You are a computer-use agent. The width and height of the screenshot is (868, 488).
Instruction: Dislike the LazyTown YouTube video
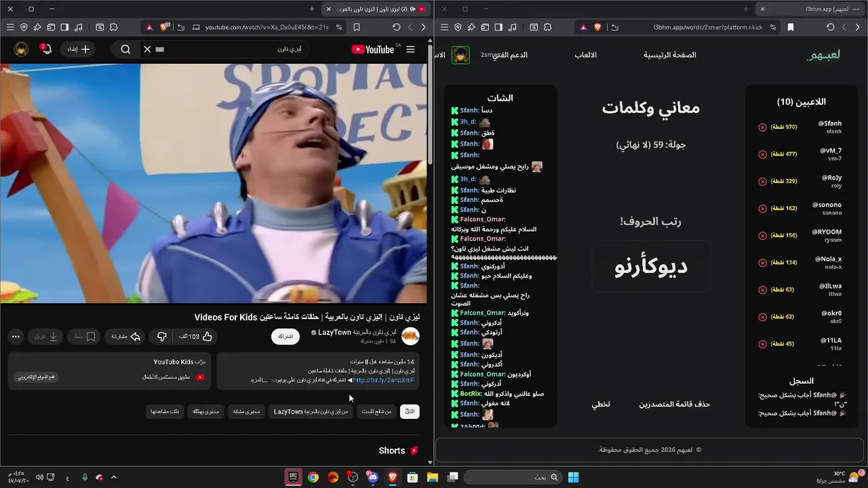(x=162, y=336)
